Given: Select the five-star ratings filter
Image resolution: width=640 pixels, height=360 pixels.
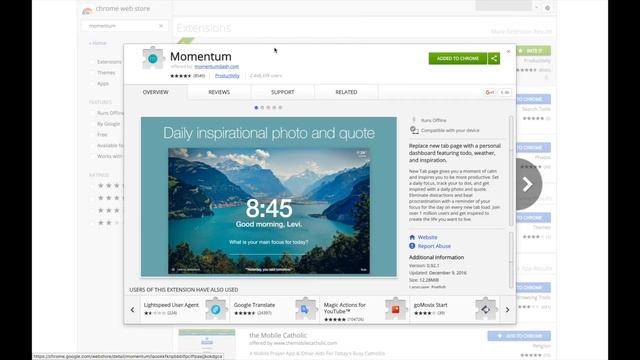Looking at the screenshot, I should click(92, 186).
